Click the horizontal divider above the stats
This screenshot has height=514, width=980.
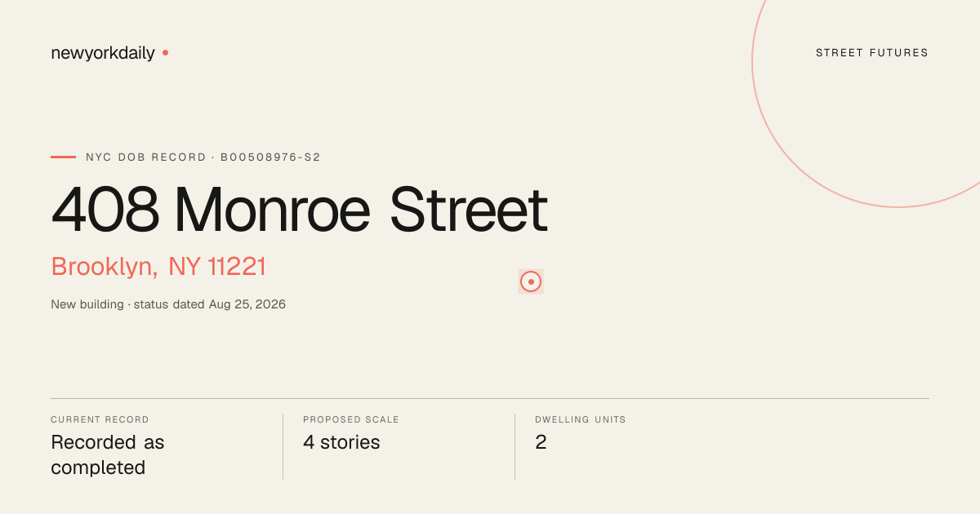490,398
